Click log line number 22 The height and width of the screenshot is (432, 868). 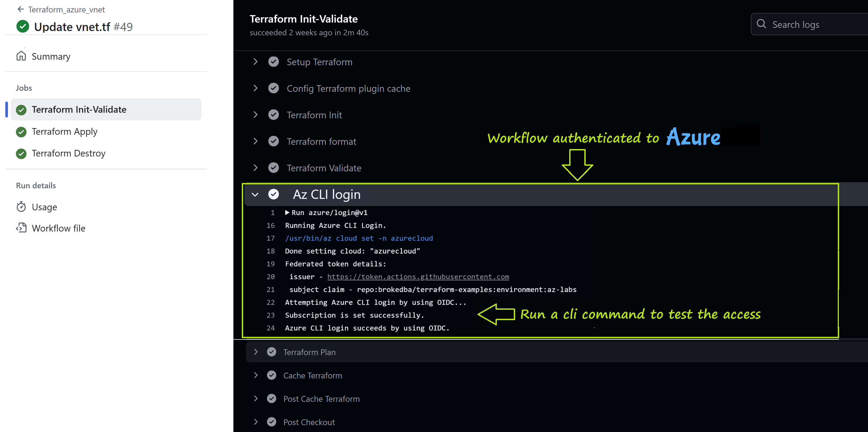[271, 302]
